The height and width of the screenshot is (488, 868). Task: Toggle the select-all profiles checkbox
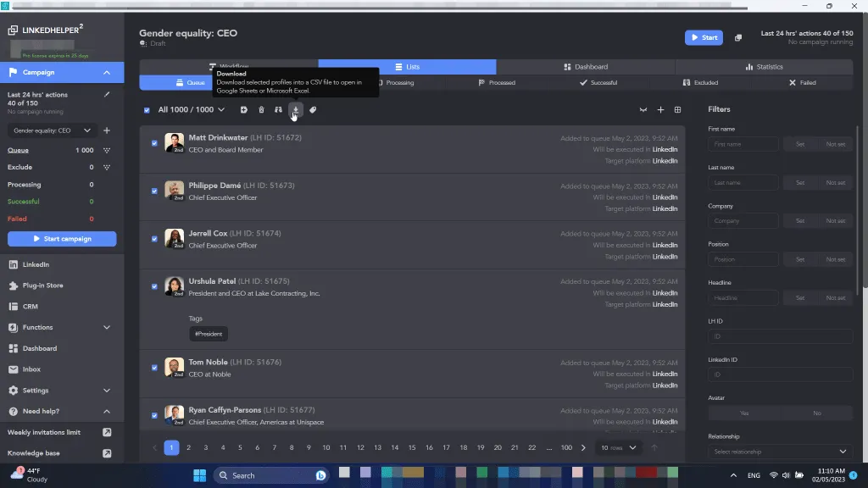(147, 110)
